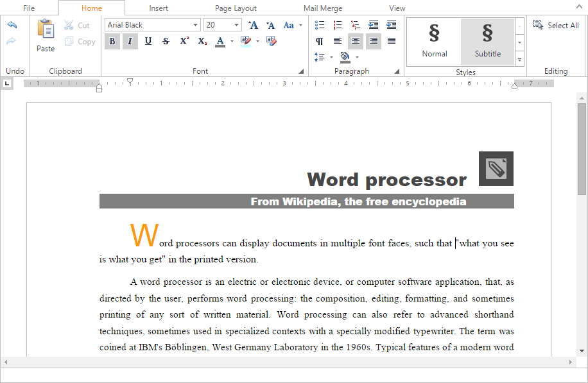The height and width of the screenshot is (383, 588).
Task: Align text left
Action: pos(338,41)
